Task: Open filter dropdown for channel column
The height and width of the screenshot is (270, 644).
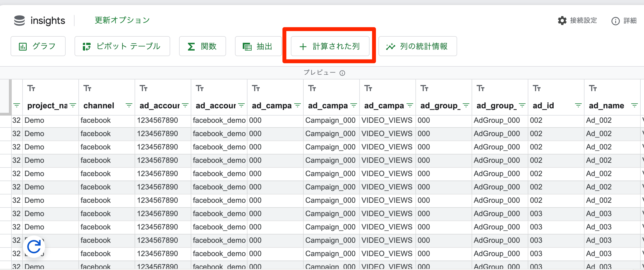Action: tap(129, 106)
